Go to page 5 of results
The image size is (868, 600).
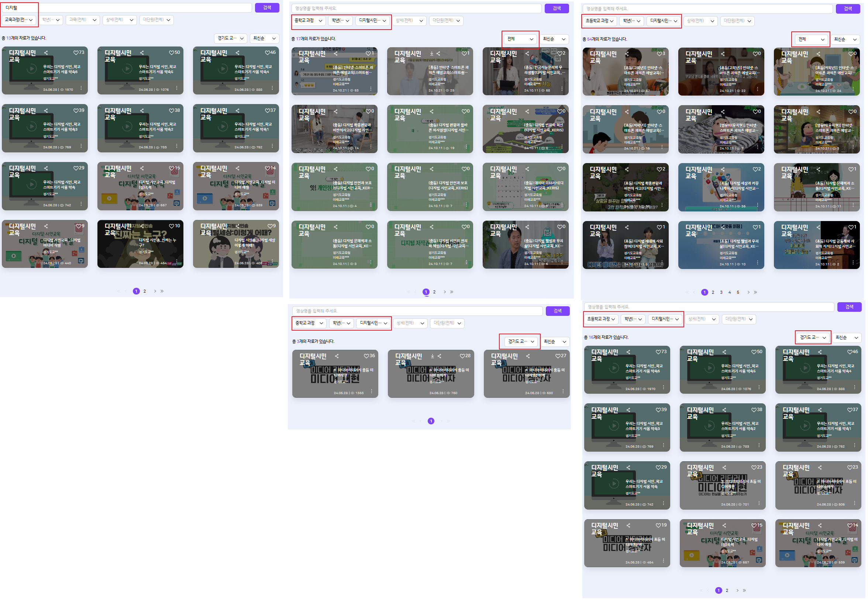tap(738, 293)
